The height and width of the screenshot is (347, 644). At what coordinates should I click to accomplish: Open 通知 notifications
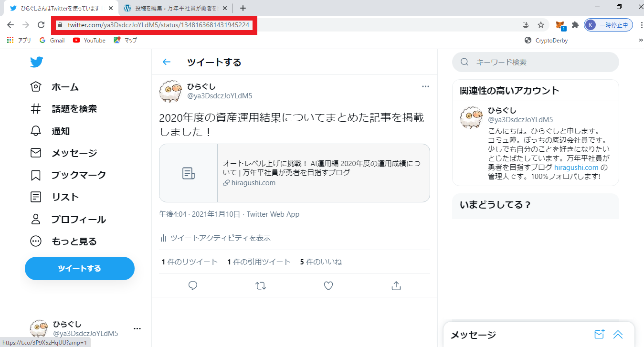50,131
